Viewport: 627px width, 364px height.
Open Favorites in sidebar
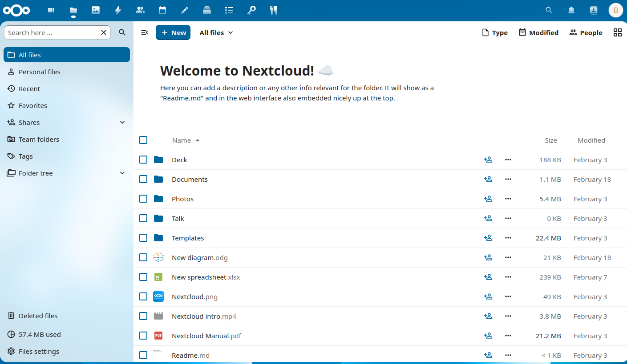pyautogui.click(x=67, y=105)
